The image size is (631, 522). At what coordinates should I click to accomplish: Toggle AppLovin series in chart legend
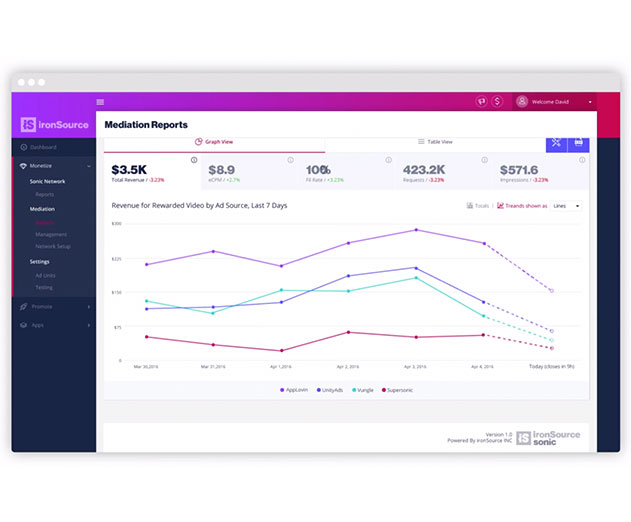[x=294, y=390]
